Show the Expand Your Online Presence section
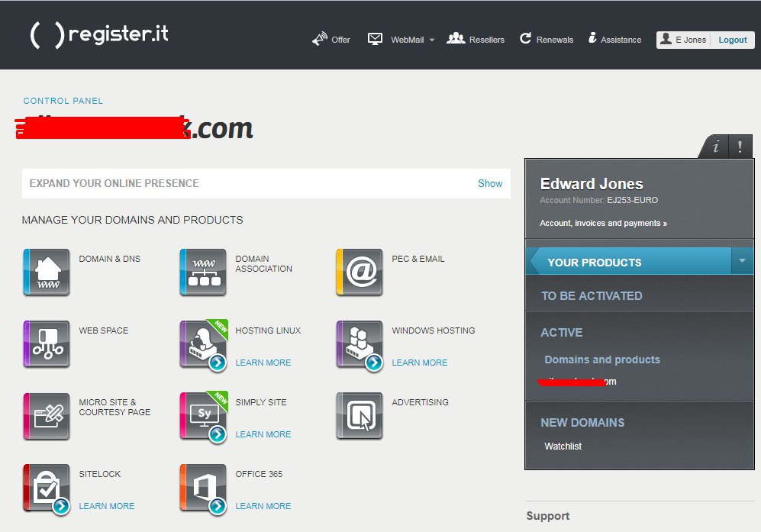The height and width of the screenshot is (532, 761). click(x=490, y=183)
